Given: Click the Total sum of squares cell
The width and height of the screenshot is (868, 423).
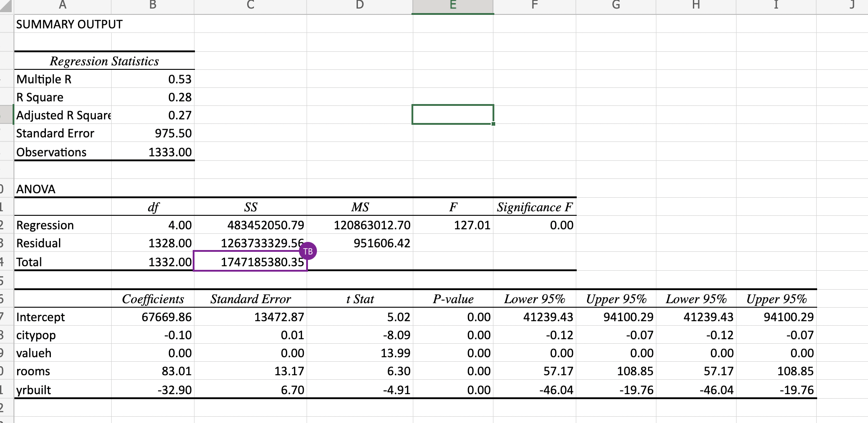Looking at the screenshot, I should coord(250,262).
